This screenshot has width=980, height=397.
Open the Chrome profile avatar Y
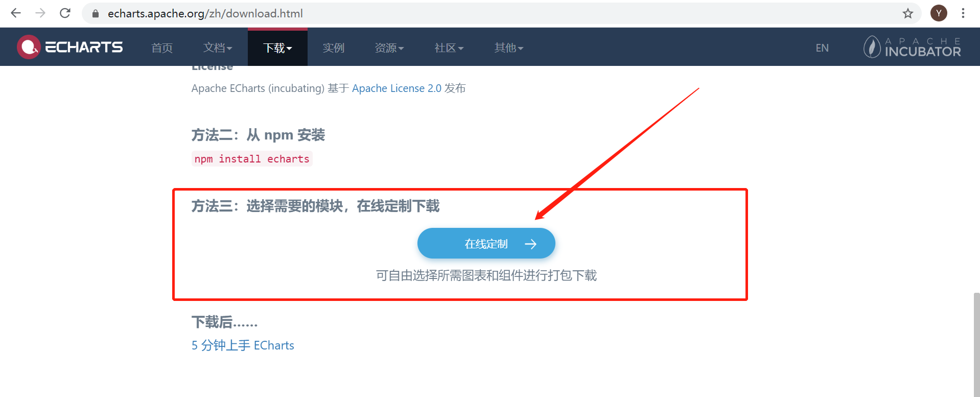[x=939, y=13]
